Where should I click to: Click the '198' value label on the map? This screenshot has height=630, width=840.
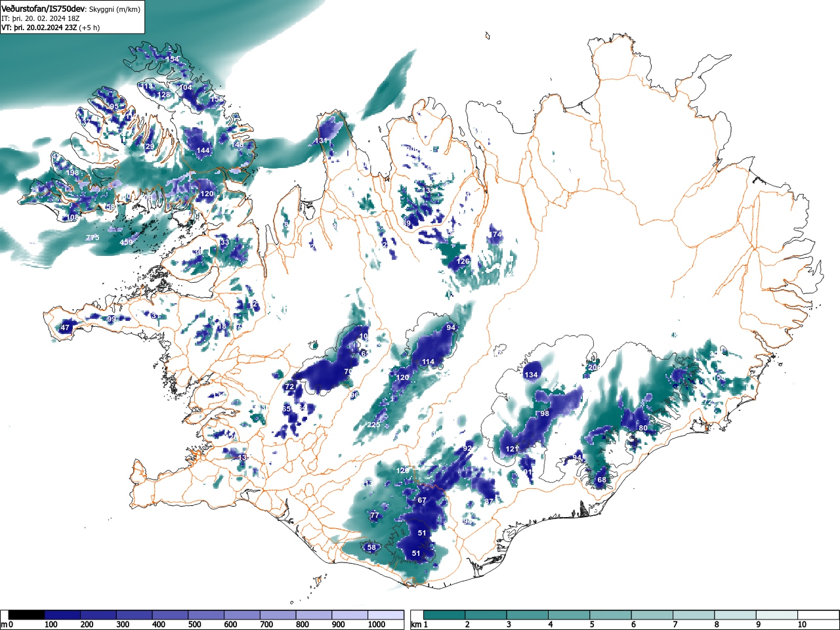click(x=72, y=173)
